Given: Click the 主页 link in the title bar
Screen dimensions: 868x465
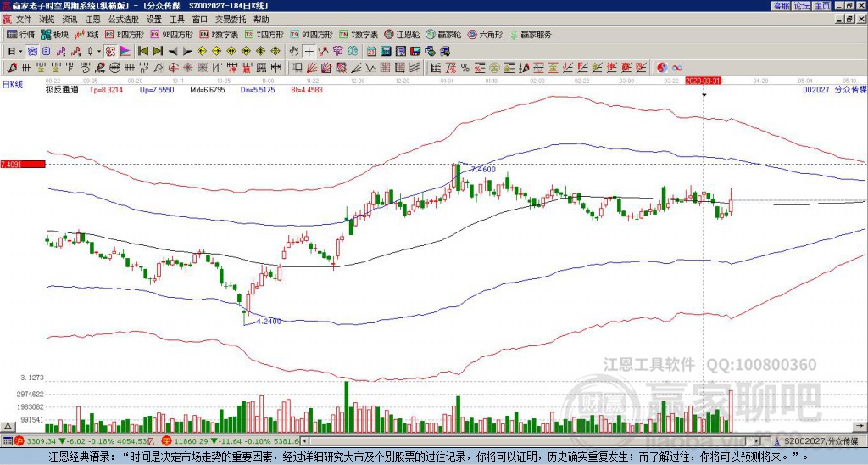Looking at the screenshot, I should [x=821, y=6].
